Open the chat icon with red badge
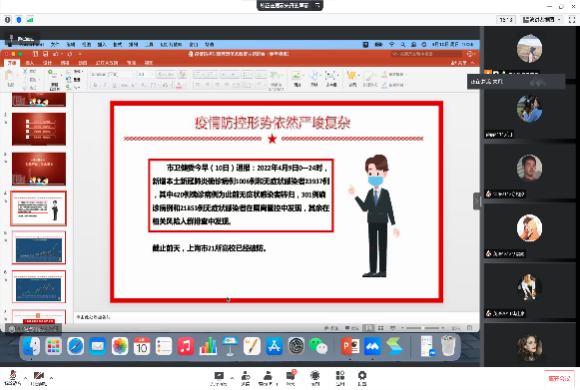 pyautogui.click(x=291, y=378)
